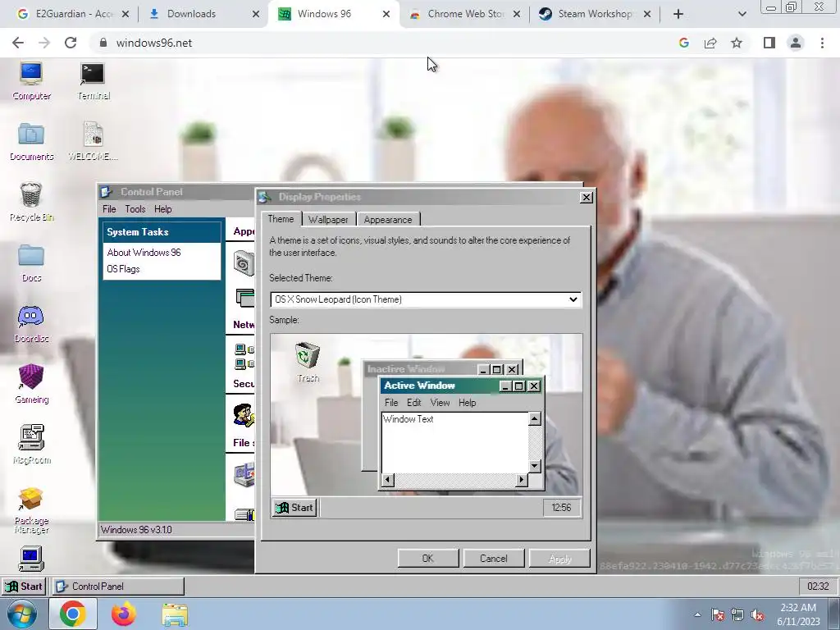Click Firefox in the Windows taskbar
The image size is (840, 630).
pos(124,614)
